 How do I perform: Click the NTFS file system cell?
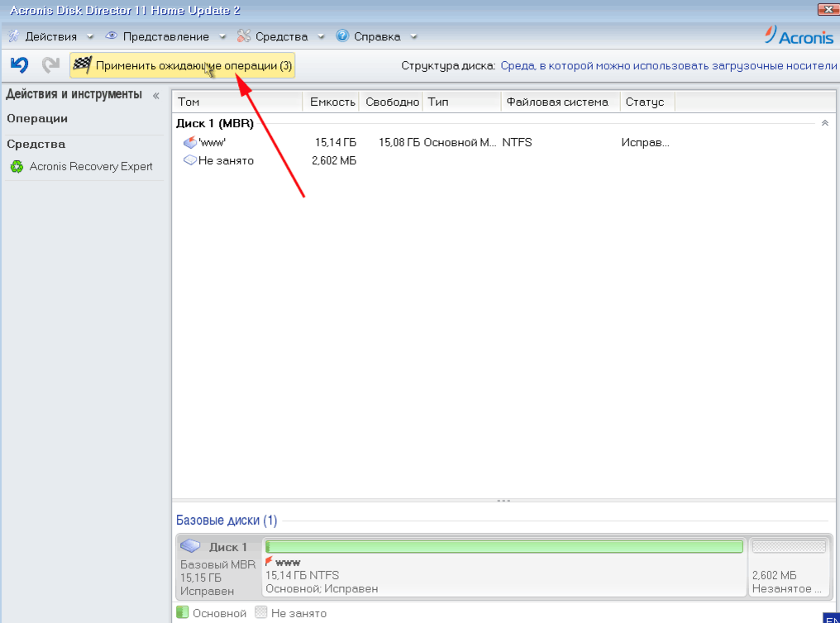pyautogui.click(x=517, y=142)
